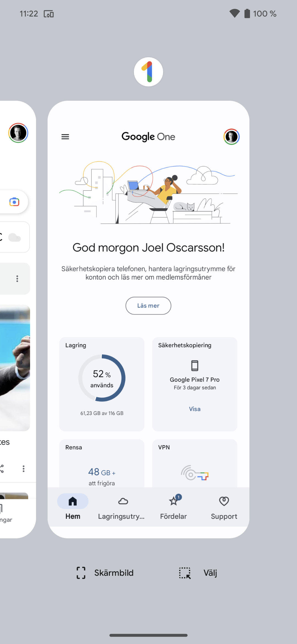The height and width of the screenshot is (644, 297).
Task: Open the Rensa 48 GB card
Action: (x=102, y=465)
